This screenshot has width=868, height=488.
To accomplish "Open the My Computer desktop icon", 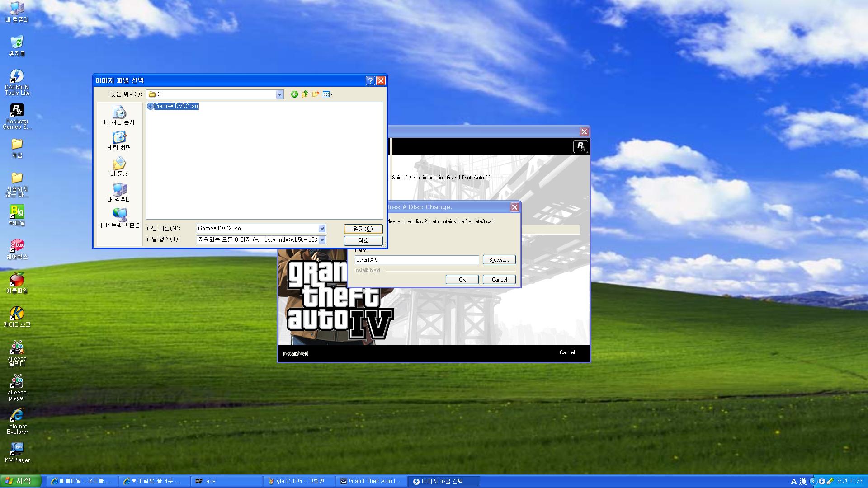I will (x=17, y=12).
